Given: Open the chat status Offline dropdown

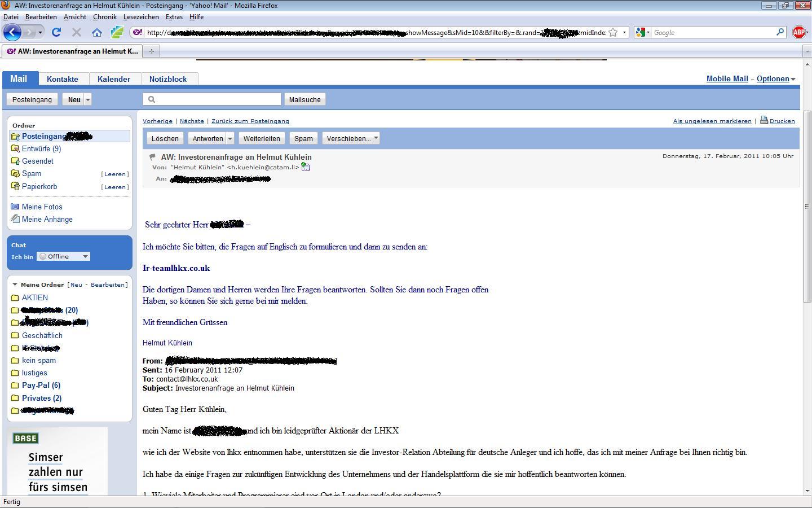Looking at the screenshot, I should point(63,256).
